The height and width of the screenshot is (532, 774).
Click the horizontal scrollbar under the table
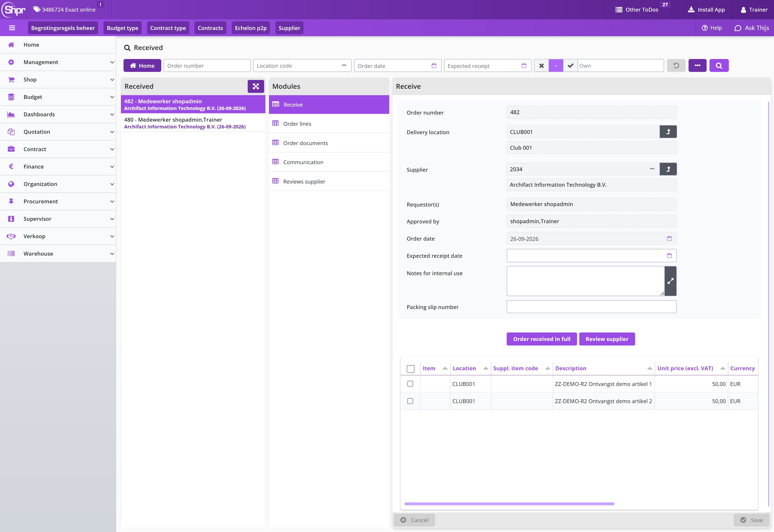pyautogui.click(x=509, y=504)
